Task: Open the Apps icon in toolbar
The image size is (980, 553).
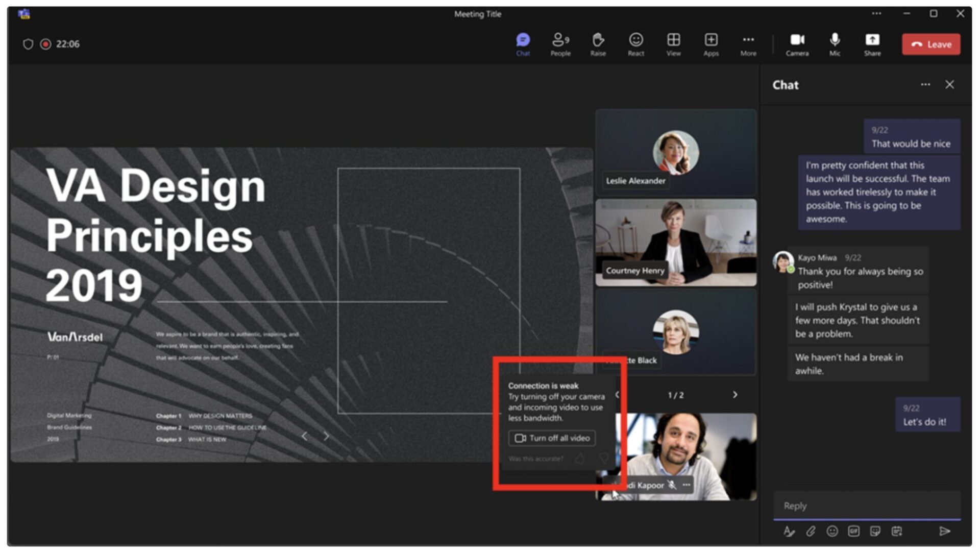Action: point(710,44)
